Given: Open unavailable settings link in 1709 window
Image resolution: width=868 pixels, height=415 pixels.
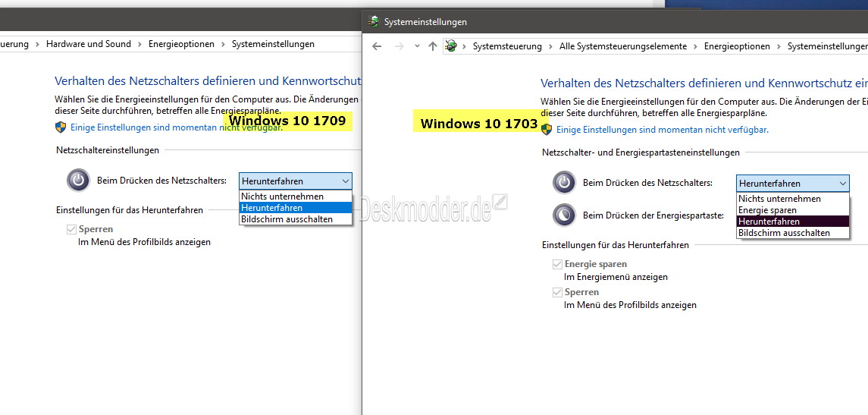Looking at the screenshot, I should pos(176,127).
